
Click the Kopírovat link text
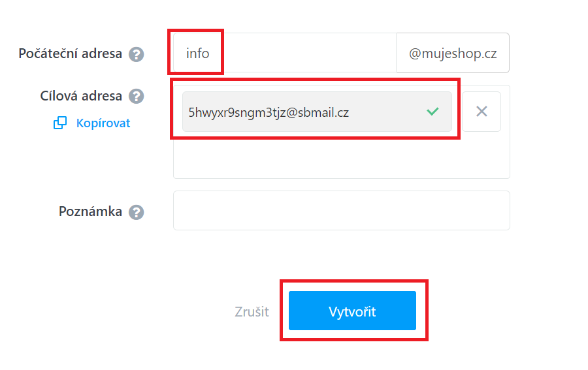pos(103,123)
